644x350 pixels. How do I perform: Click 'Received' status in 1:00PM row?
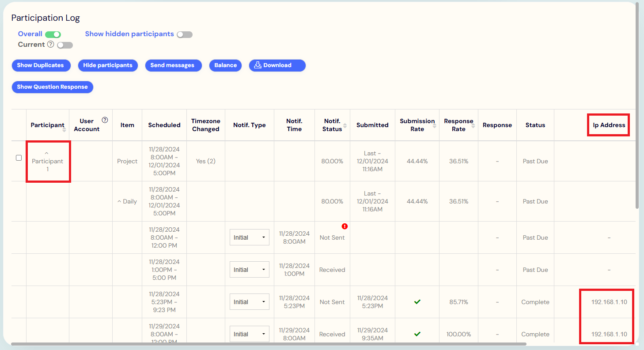pos(332,270)
